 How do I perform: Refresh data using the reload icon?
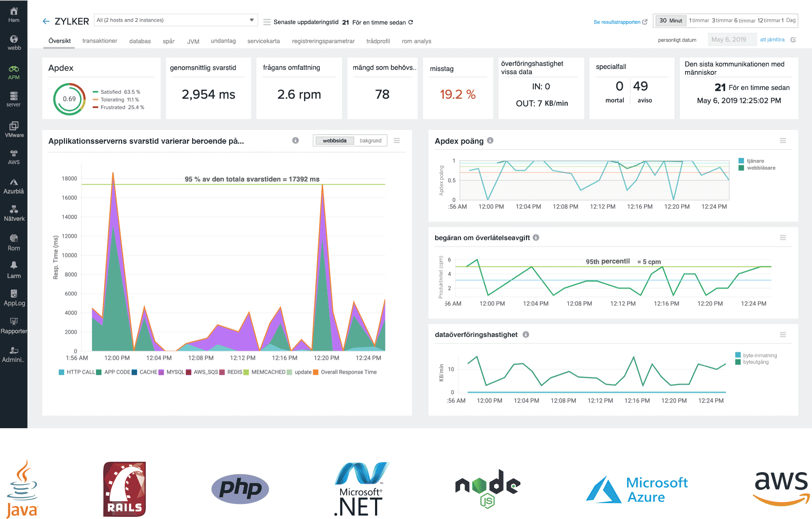(412, 22)
